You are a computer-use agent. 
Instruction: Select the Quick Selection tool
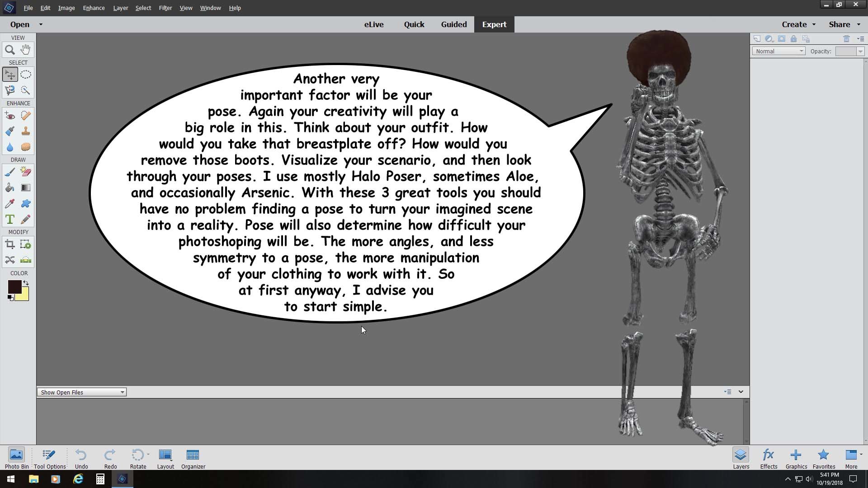click(26, 90)
